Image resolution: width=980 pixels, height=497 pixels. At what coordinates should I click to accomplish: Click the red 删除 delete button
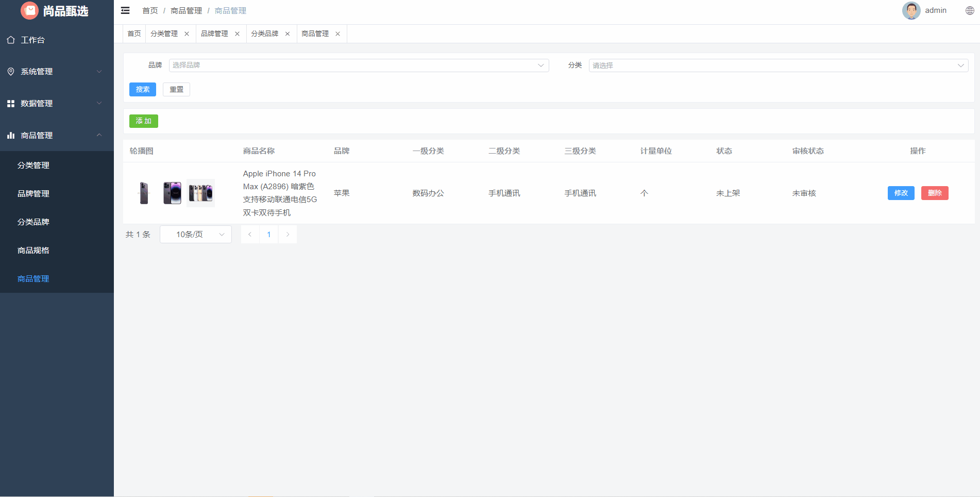point(935,193)
